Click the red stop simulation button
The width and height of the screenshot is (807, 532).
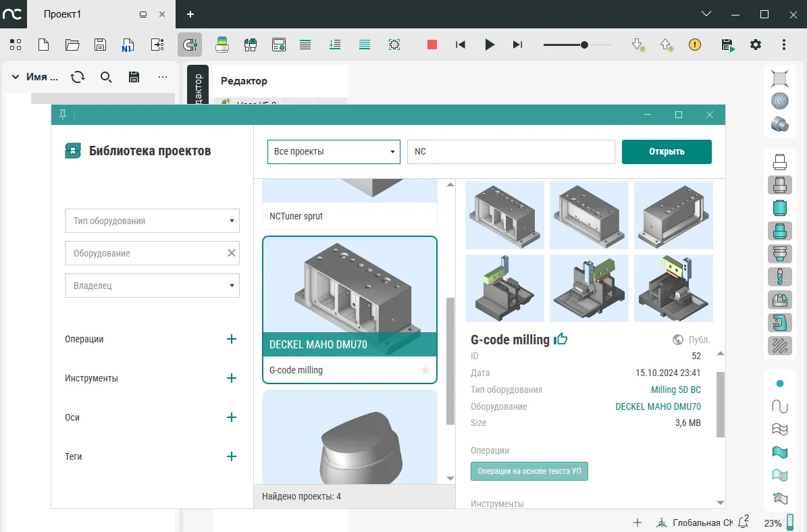(x=432, y=45)
